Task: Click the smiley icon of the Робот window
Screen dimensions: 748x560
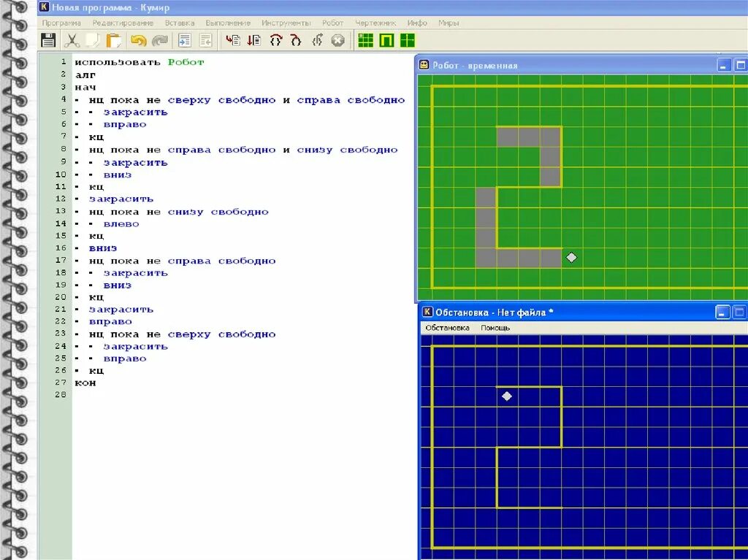Action: click(424, 65)
